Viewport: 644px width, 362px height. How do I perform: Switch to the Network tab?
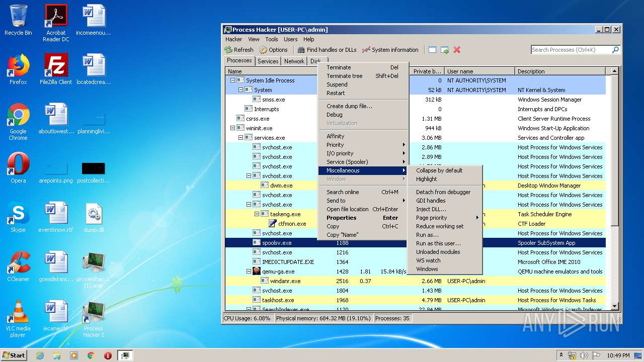click(x=294, y=61)
